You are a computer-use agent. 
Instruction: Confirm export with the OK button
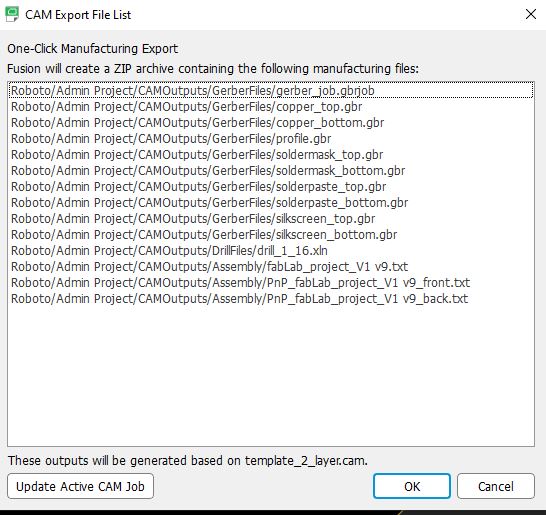pos(412,486)
